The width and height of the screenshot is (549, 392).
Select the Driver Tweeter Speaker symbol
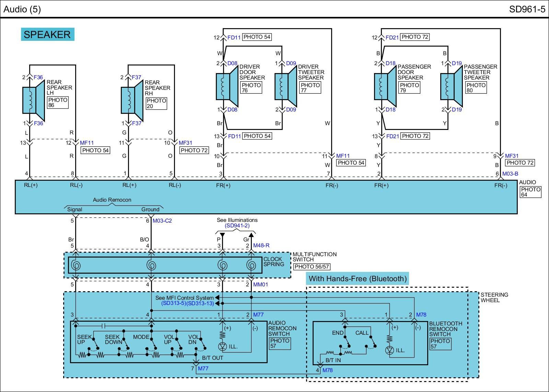point(285,86)
